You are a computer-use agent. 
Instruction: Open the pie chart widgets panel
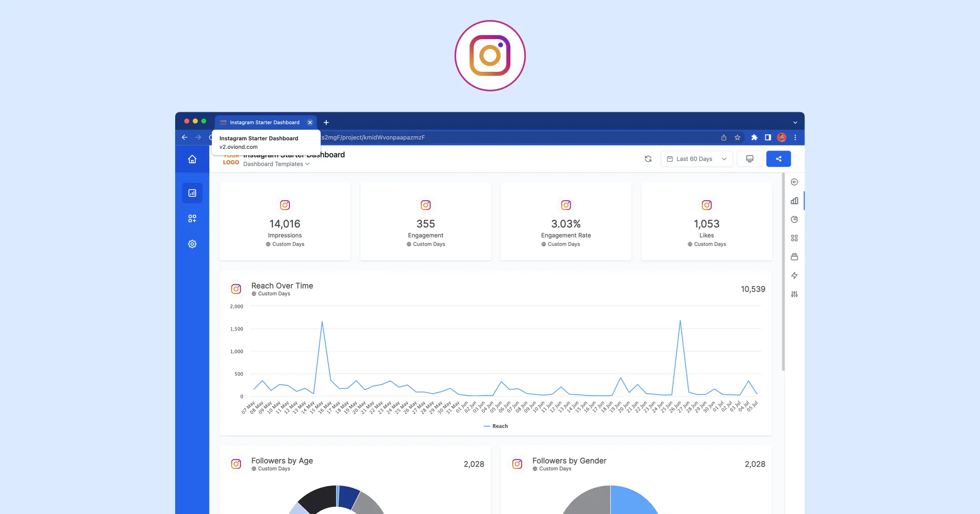click(794, 219)
